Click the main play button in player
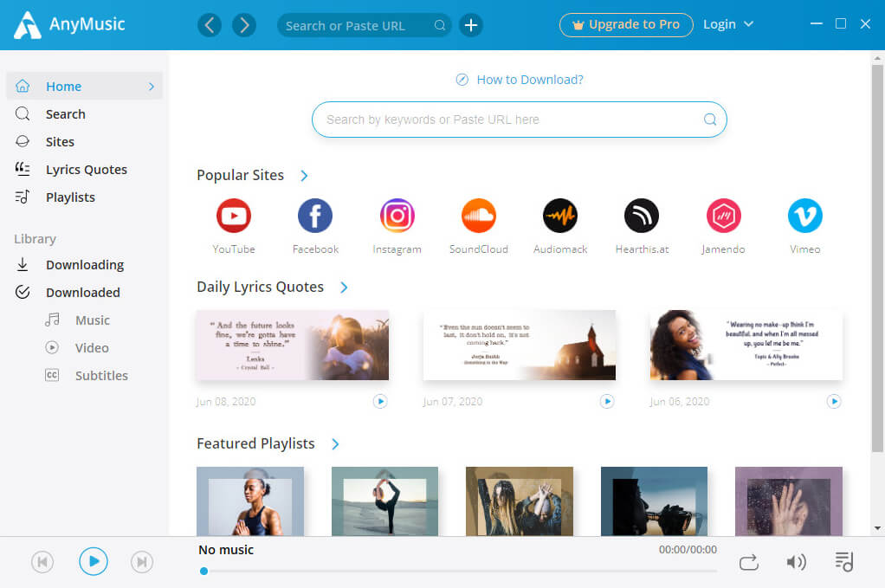Image resolution: width=885 pixels, height=588 pixels. pos(94,561)
